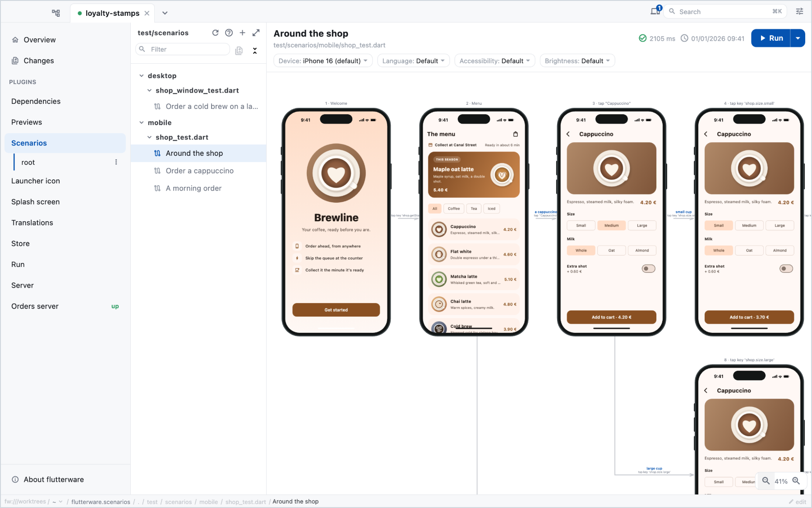Viewport: 812px width, 508px height.
Task: Click the Filter input field
Action: pos(183,49)
